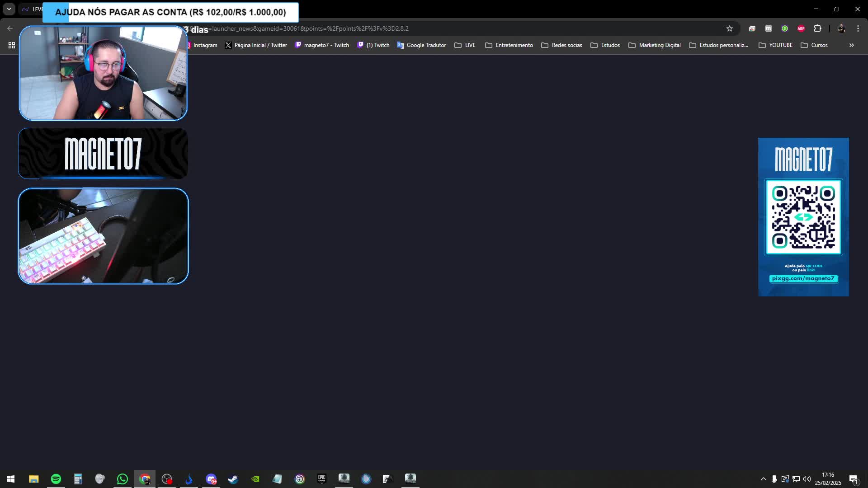
Task: Open the NVIDIA app from the taskbar
Action: click(255, 479)
